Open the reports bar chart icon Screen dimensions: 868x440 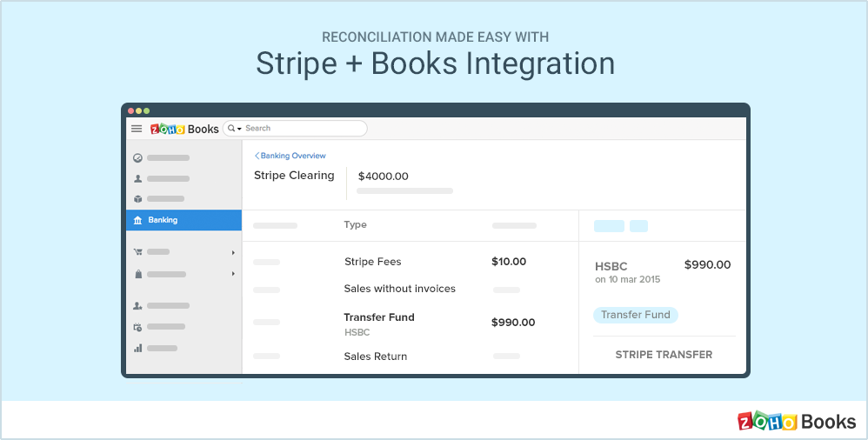coord(137,348)
